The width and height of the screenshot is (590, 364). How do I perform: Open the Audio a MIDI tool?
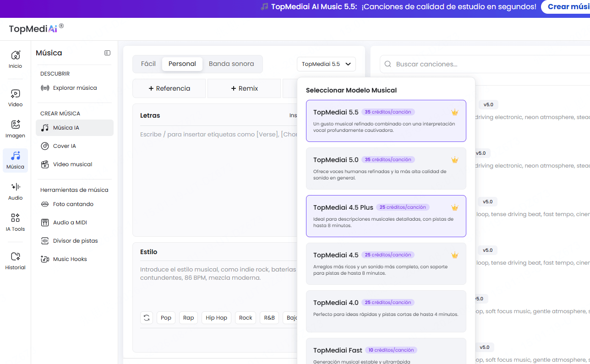tap(75, 223)
